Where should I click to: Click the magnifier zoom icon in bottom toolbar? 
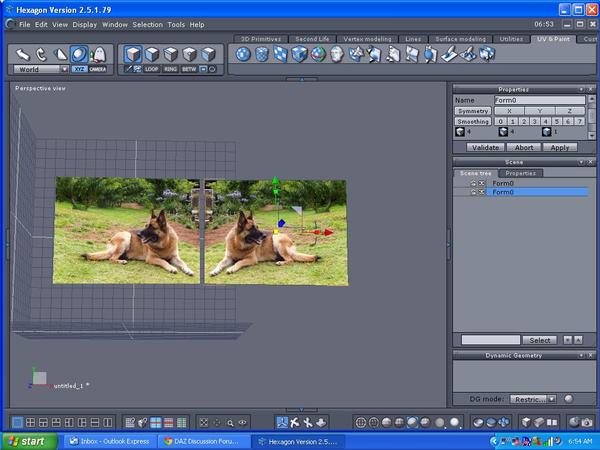click(x=230, y=423)
